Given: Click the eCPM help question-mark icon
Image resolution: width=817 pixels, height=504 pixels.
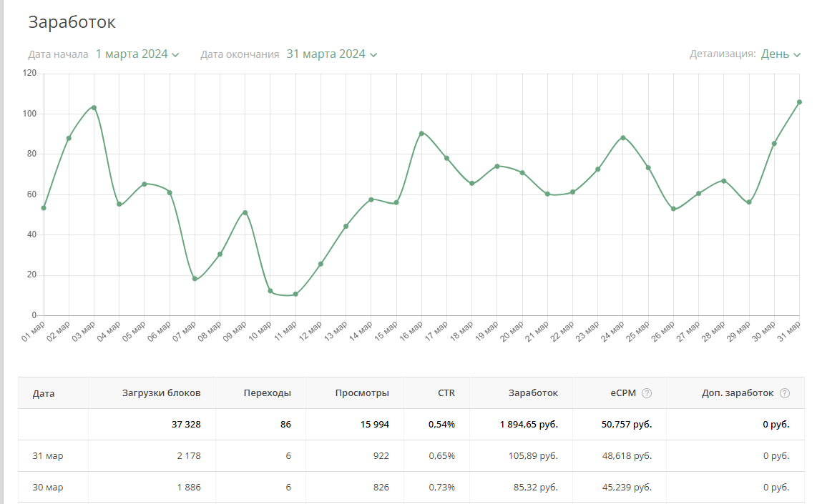Looking at the screenshot, I should [647, 393].
